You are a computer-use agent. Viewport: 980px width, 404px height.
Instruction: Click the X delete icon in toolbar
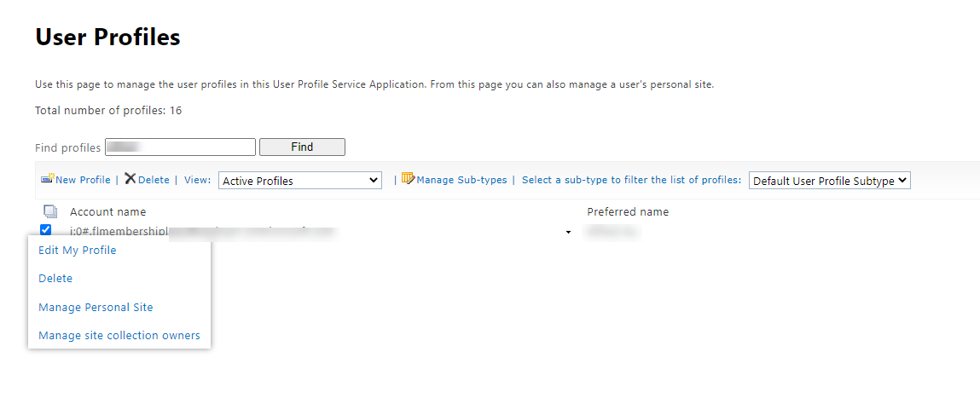(130, 179)
